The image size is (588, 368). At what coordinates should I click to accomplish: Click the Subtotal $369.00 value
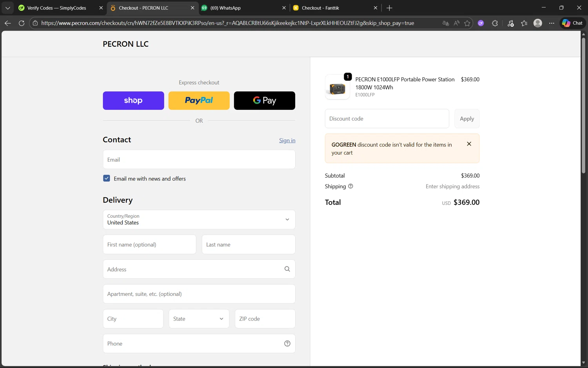click(x=470, y=176)
